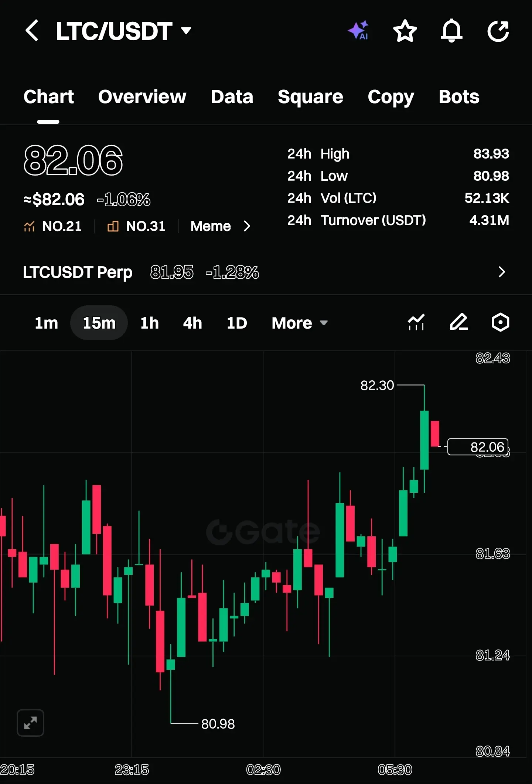532x784 pixels.
Task: Tap the 02:30 time axis label
Action: (263, 770)
